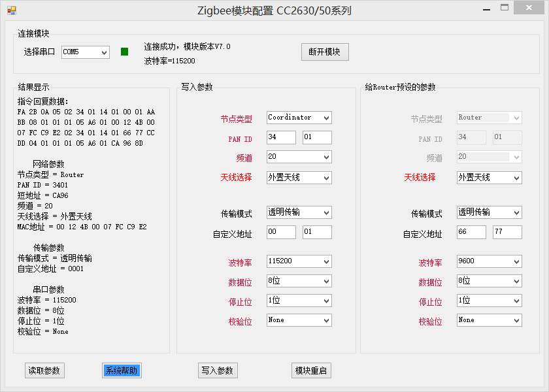Screen dimensions: 549x392
Task: Edit Router preset 自定义地址 value 66
Action: (470, 232)
